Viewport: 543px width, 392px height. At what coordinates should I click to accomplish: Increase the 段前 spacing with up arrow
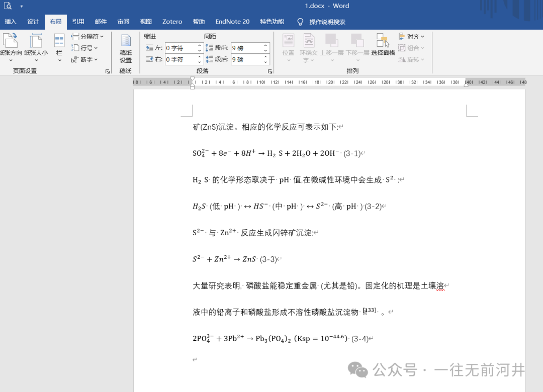pyautogui.click(x=265, y=46)
